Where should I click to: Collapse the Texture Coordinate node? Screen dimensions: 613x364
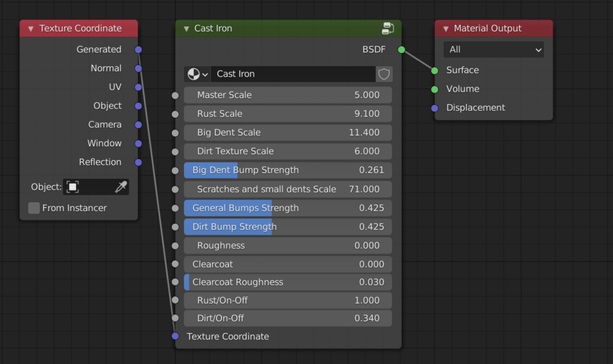coord(30,29)
